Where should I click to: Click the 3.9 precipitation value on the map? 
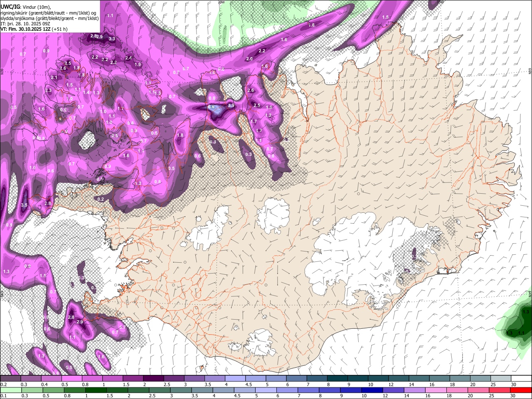tap(232, 106)
